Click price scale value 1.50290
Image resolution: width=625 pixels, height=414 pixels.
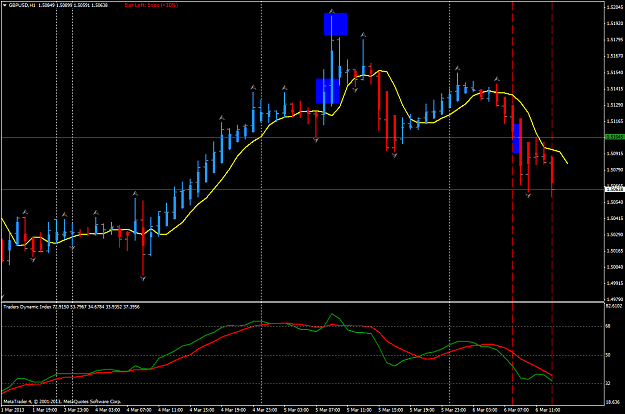pyautogui.click(x=615, y=234)
